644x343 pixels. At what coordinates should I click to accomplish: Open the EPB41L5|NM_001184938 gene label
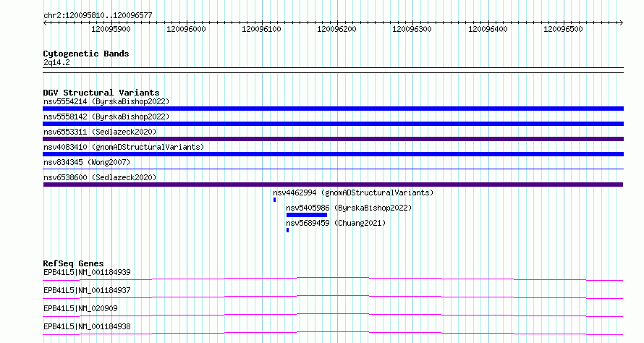[x=87, y=326]
